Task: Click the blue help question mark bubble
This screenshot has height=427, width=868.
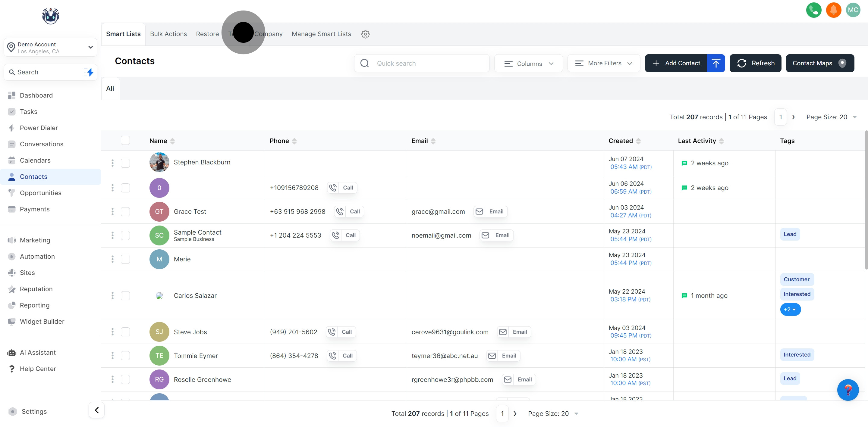Action: coord(848,390)
